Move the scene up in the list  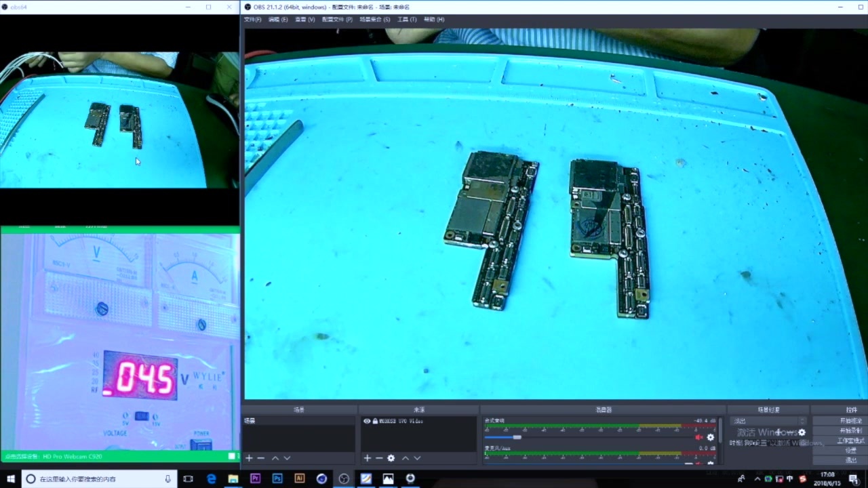tap(275, 458)
